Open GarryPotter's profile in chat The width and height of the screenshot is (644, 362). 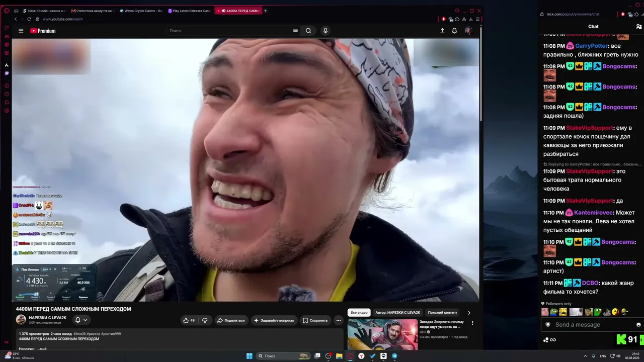click(x=592, y=46)
